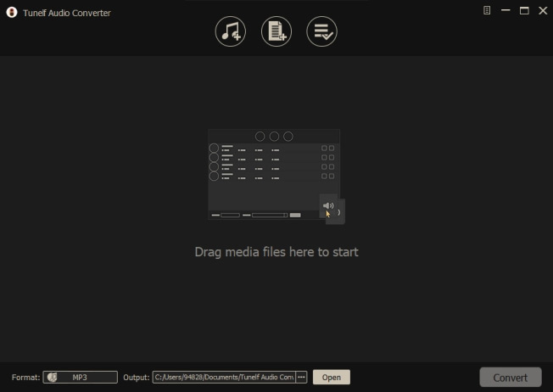Image resolution: width=553 pixels, height=392 pixels.
Task: Browse output folder with ellipsis button
Action: coord(301,378)
